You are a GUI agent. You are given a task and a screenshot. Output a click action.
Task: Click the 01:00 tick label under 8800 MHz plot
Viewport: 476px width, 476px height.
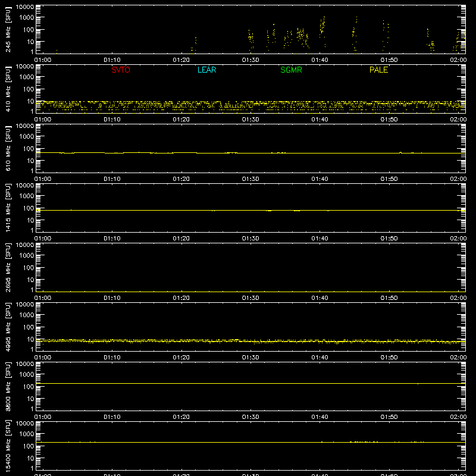tap(43, 417)
